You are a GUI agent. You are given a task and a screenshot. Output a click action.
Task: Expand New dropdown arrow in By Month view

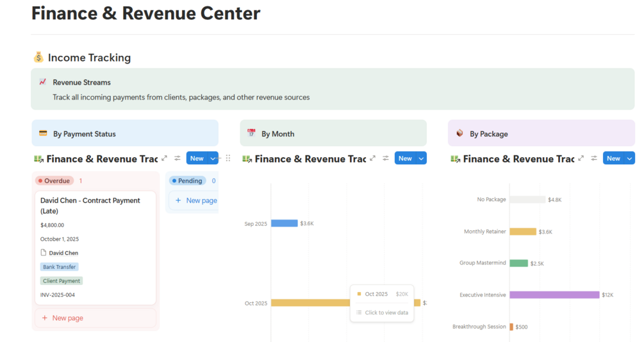point(421,158)
